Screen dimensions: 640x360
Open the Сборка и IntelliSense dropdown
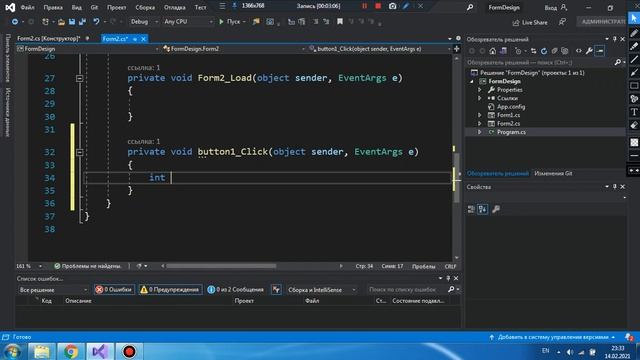322,290
